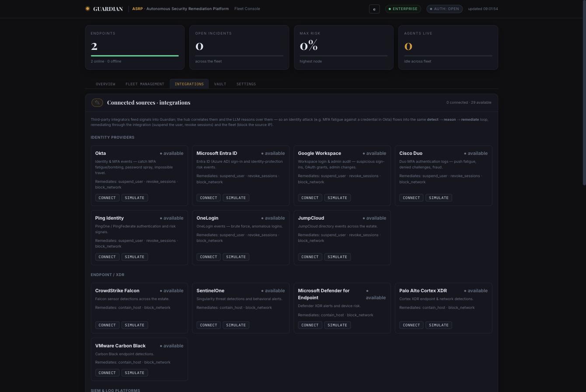Click Okta's available status indicator
The height and width of the screenshot is (392, 586).
pos(172,153)
